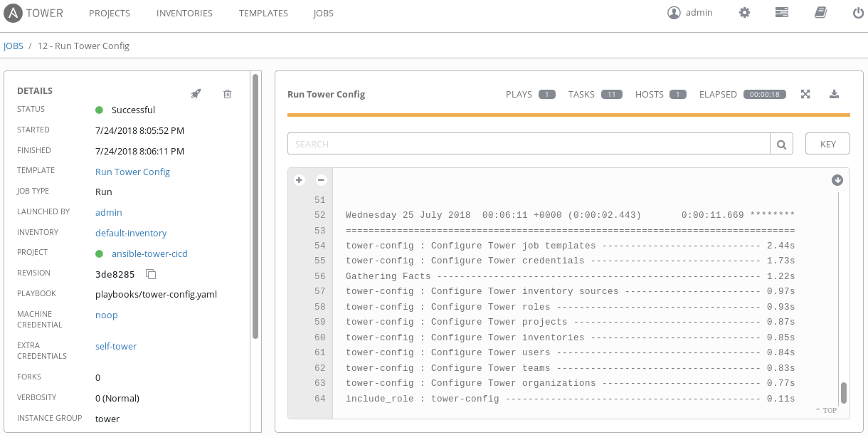The image size is (868, 435).
Task: Click the HOSTS count badge
Action: [x=678, y=94]
